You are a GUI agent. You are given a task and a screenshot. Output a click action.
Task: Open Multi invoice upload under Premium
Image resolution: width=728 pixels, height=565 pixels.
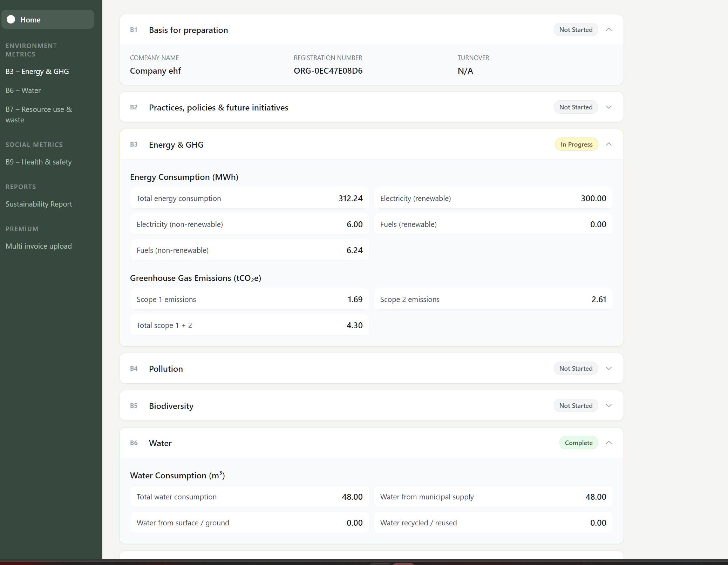pyautogui.click(x=39, y=246)
